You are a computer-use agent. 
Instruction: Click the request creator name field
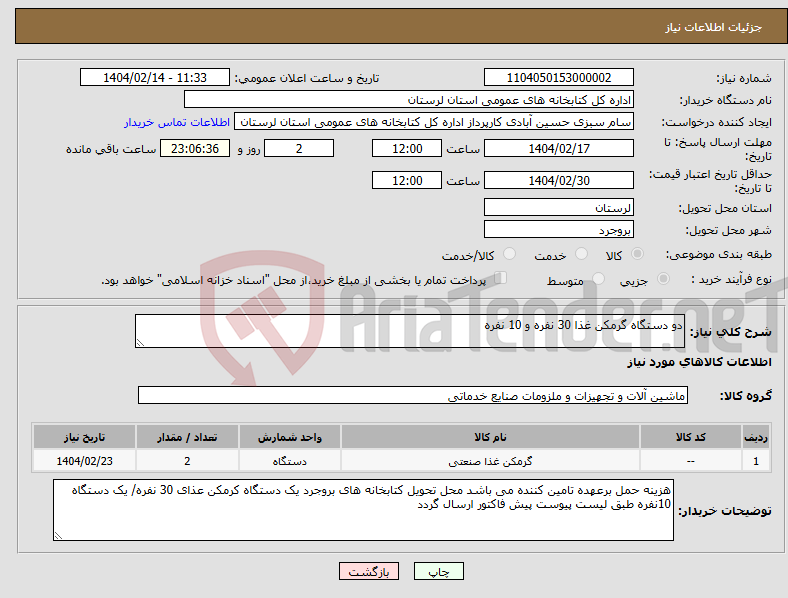[x=434, y=122]
